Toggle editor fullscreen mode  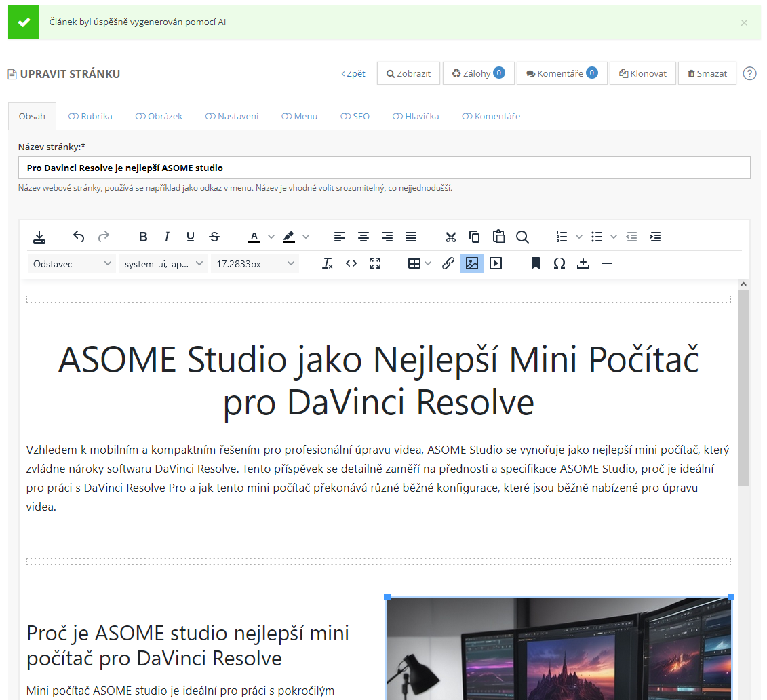[x=375, y=263]
